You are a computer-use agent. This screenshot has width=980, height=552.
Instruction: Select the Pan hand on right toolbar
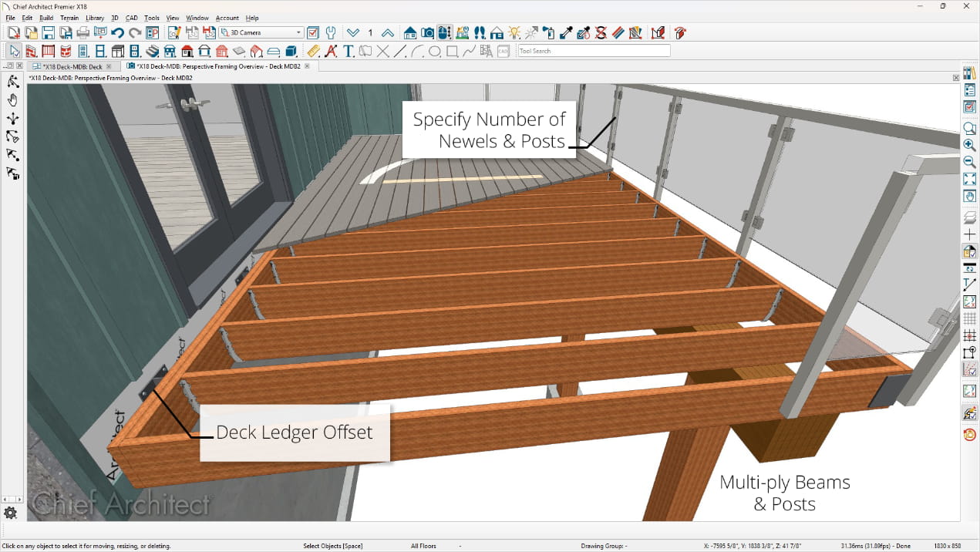(x=970, y=196)
